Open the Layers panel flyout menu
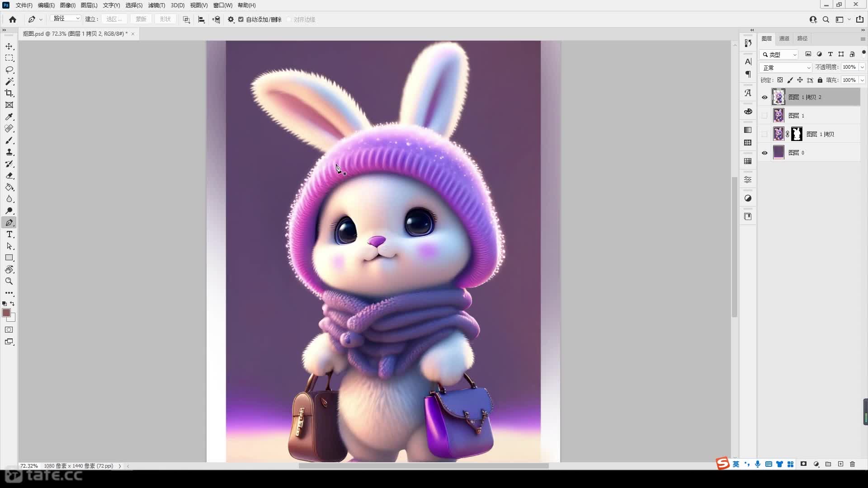868x488 pixels. click(863, 39)
